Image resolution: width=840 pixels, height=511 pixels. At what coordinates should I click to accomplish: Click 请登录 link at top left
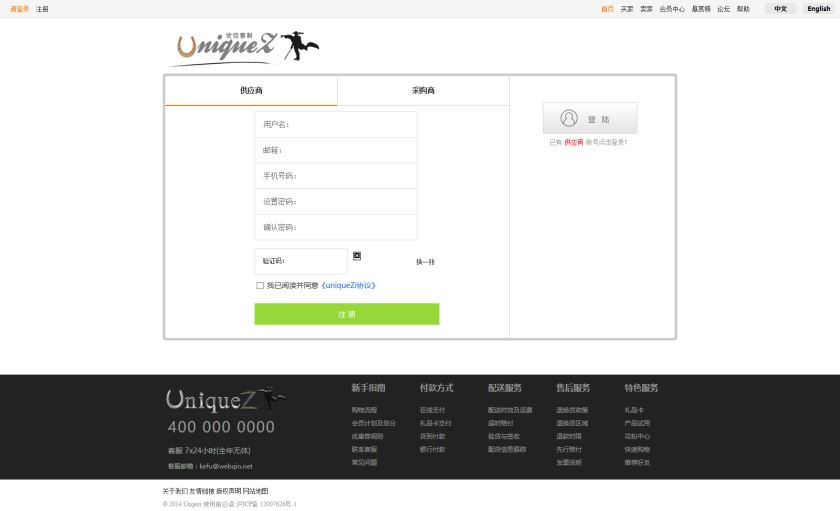coord(19,9)
